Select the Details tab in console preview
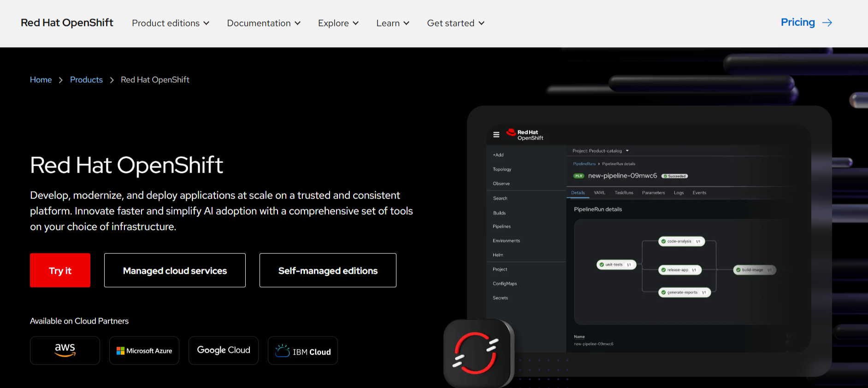 tap(578, 193)
